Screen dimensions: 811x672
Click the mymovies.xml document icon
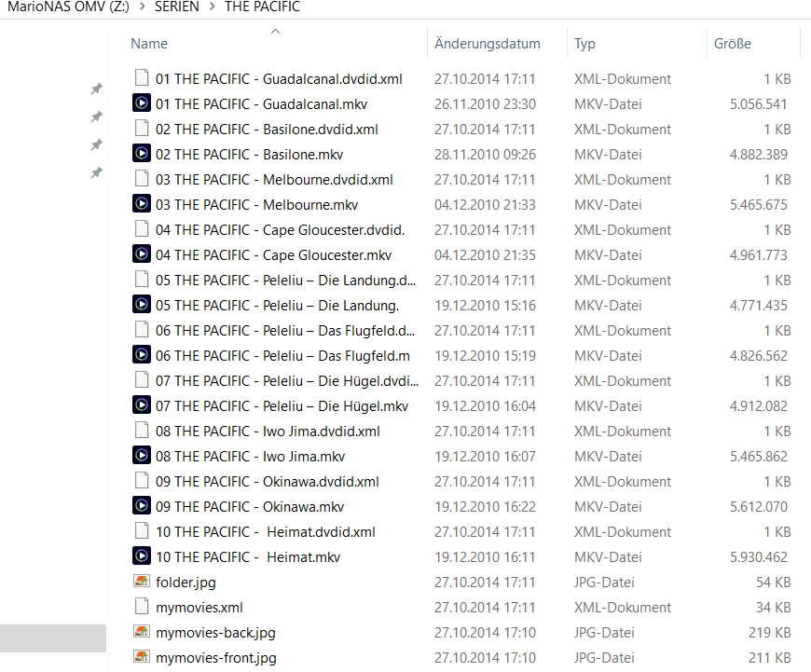141,607
